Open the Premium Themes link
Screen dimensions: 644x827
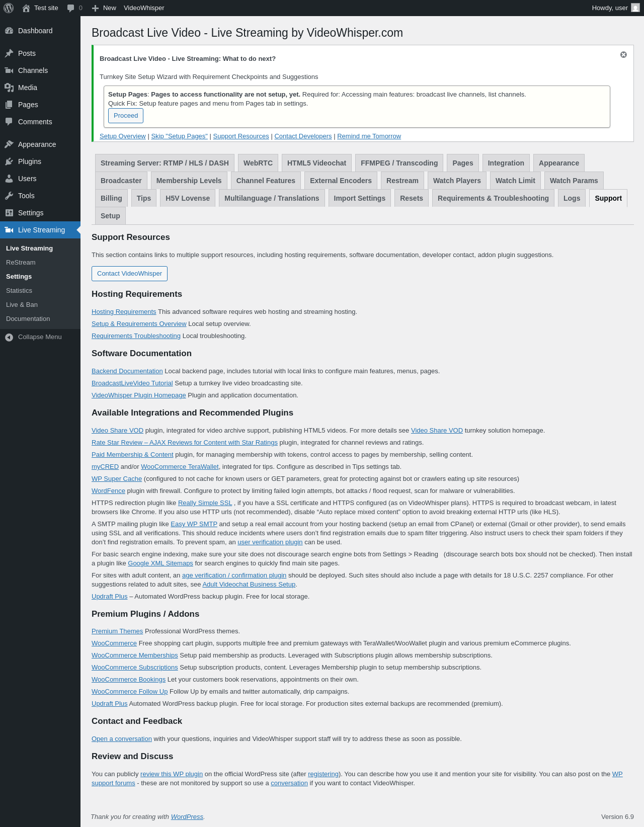tap(117, 631)
